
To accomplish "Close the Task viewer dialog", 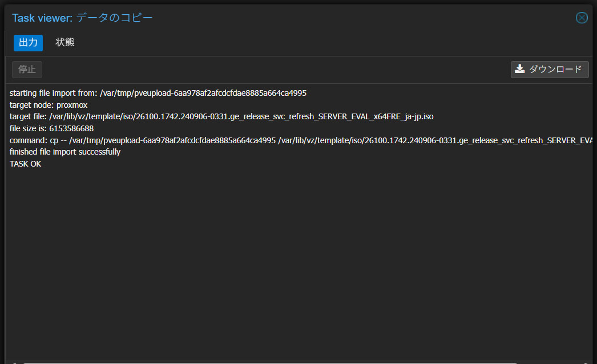I will tap(582, 18).
